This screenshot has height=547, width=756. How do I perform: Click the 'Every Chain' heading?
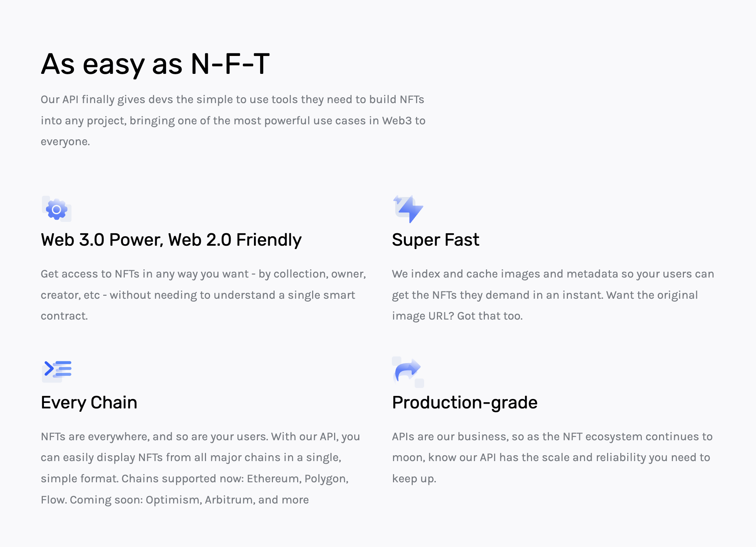point(89,403)
